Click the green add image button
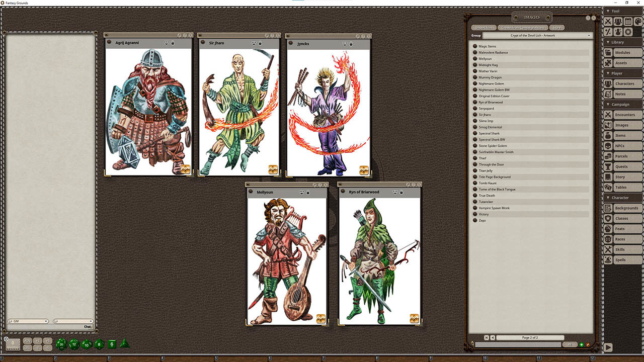 click(x=582, y=345)
